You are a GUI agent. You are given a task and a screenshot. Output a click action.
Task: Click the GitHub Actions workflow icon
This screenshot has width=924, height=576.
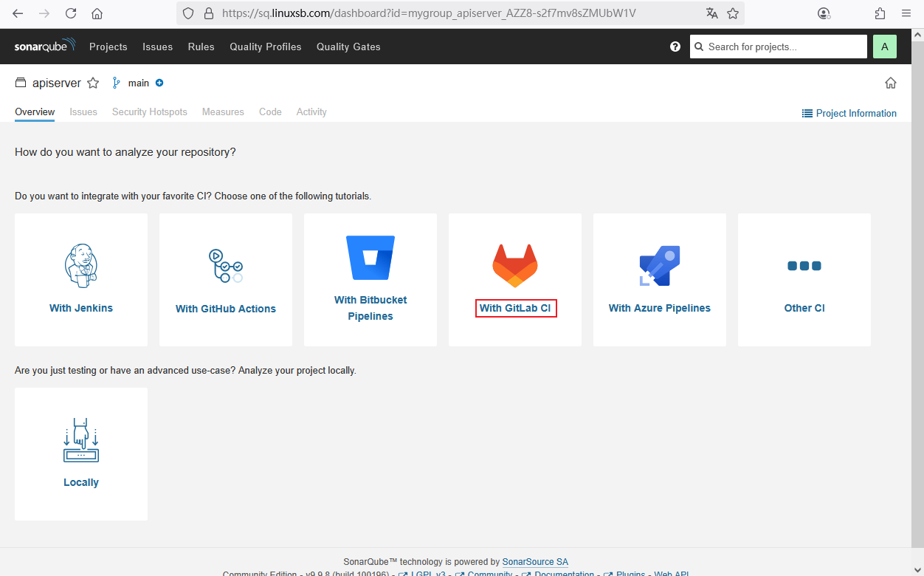coord(226,266)
